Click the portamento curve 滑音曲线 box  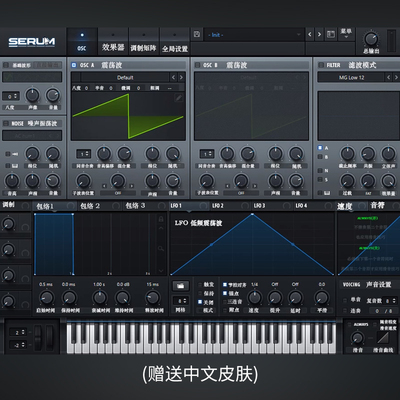[x=382, y=338]
